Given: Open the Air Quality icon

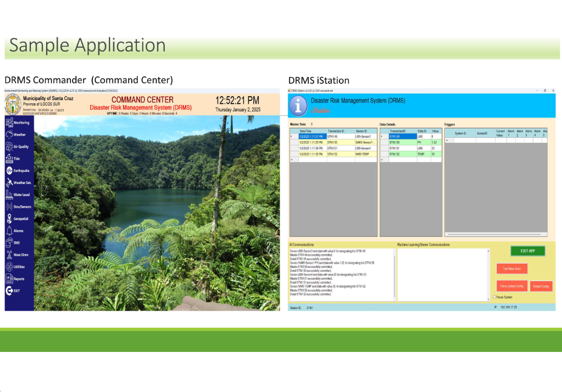Looking at the screenshot, I should pyautogui.click(x=9, y=147).
